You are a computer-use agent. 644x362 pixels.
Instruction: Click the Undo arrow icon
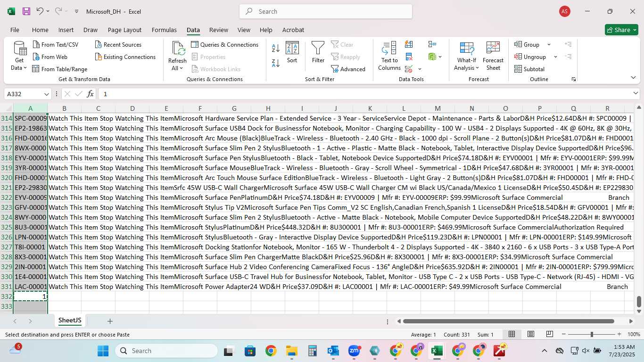(x=40, y=11)
